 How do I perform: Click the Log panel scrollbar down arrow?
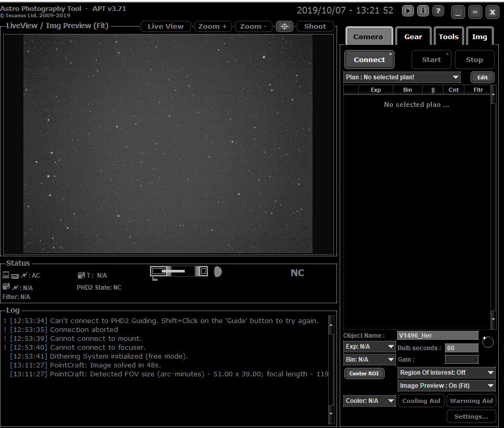pos(331,414)
